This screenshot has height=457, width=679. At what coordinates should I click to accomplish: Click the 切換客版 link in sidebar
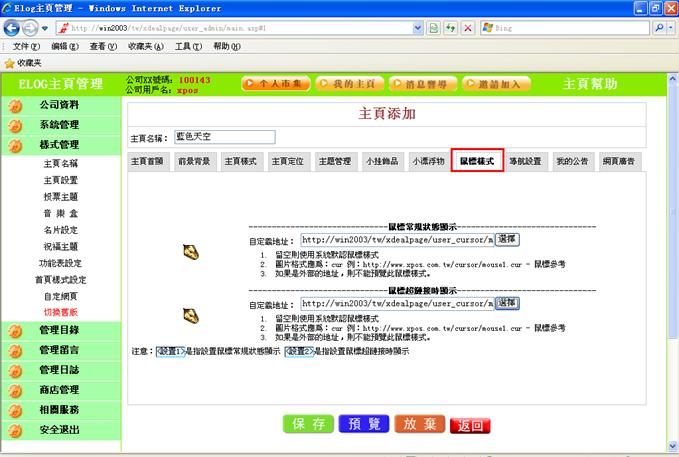click(x=60, y=312)
